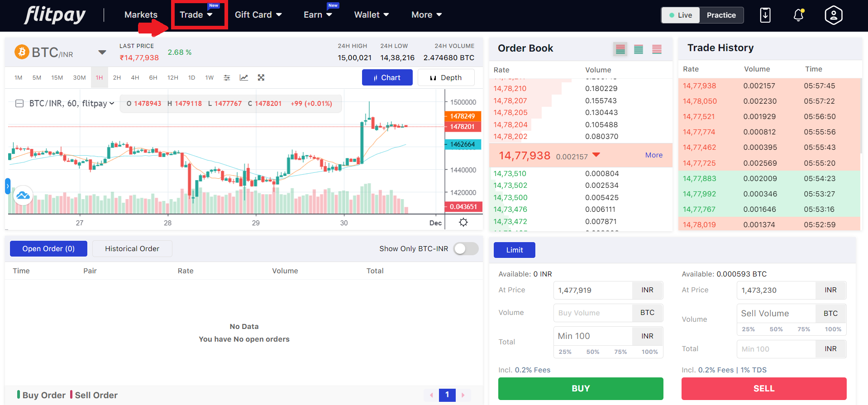Click the sell At Price field
Viewport: 868px width, 405px height.
coord(776,290)
